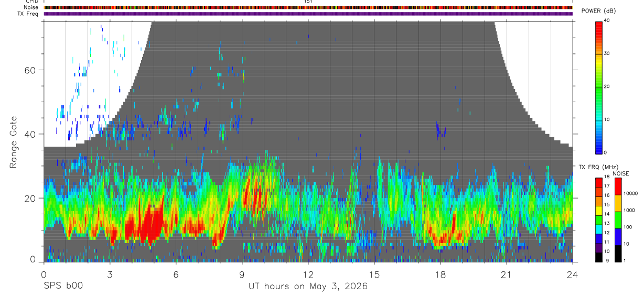Click the NOISE color legend bar
This screenshot has height=297, width=644.
point(618,220)
